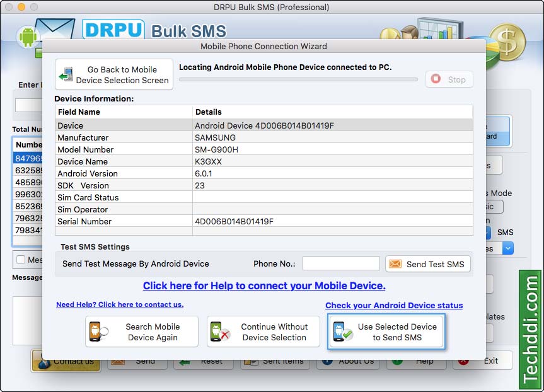
Task: Focus the Phone No. input field
Action: (341, 263)
